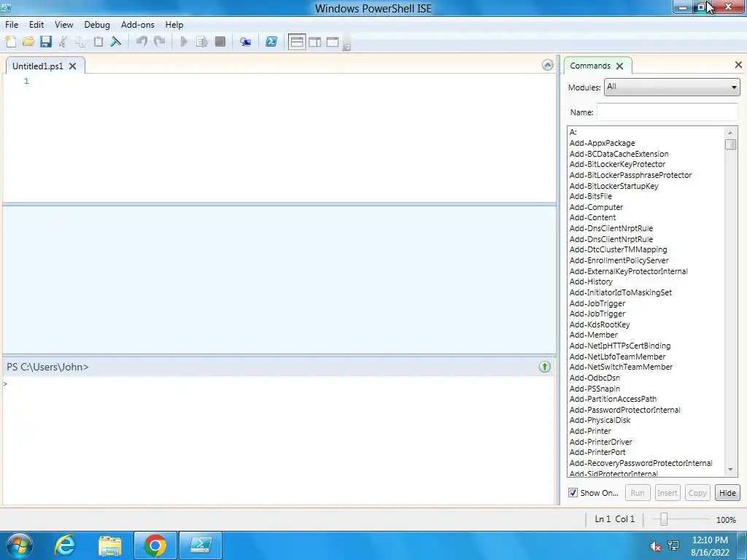Open the Help menu

[x=174, y=25]
